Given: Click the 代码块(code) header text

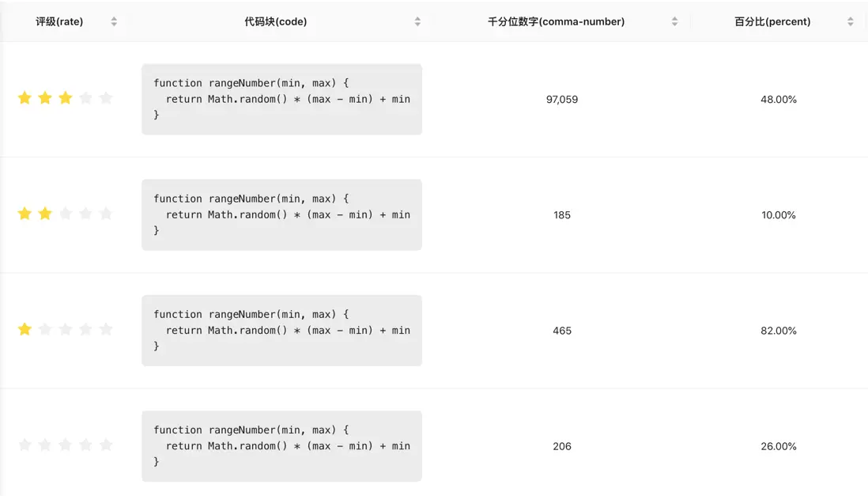Looking at the screenshot, I should [276, 21].
